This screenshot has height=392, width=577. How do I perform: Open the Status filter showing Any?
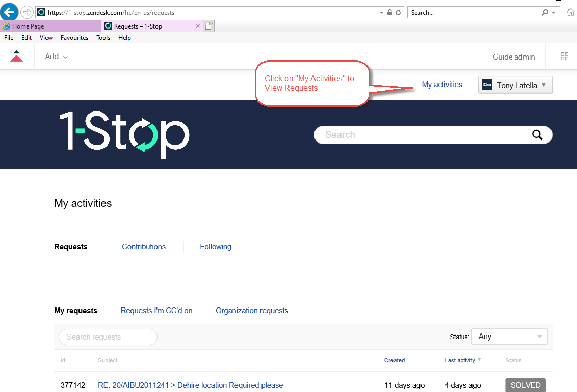tap(509, 337)
